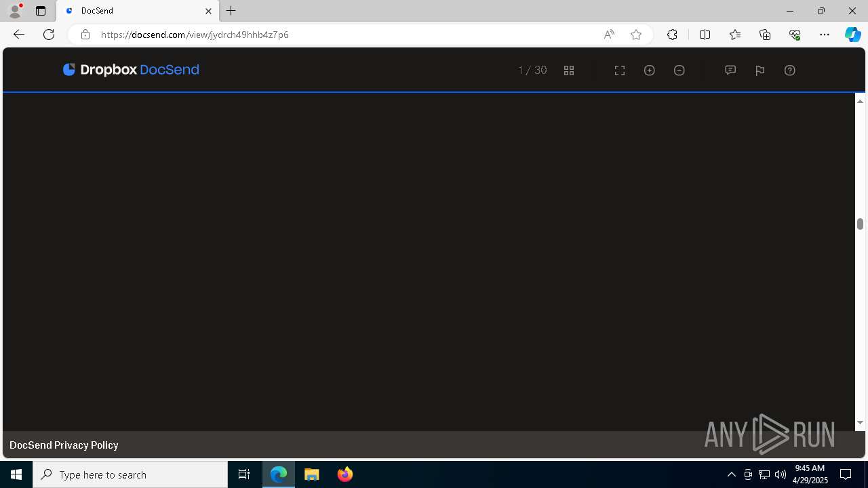Zoom out of the document
The image size is (868, 488).
(679, 70)
